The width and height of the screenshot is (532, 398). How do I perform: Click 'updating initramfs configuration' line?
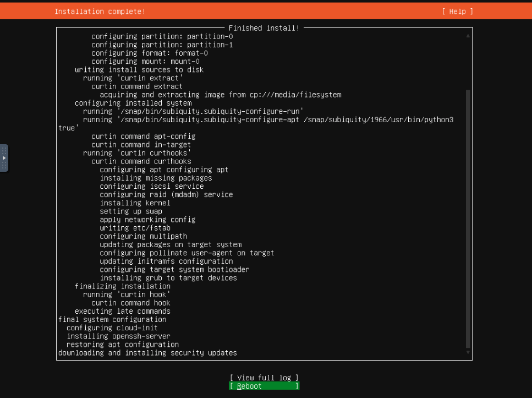[x=166, y=261]
